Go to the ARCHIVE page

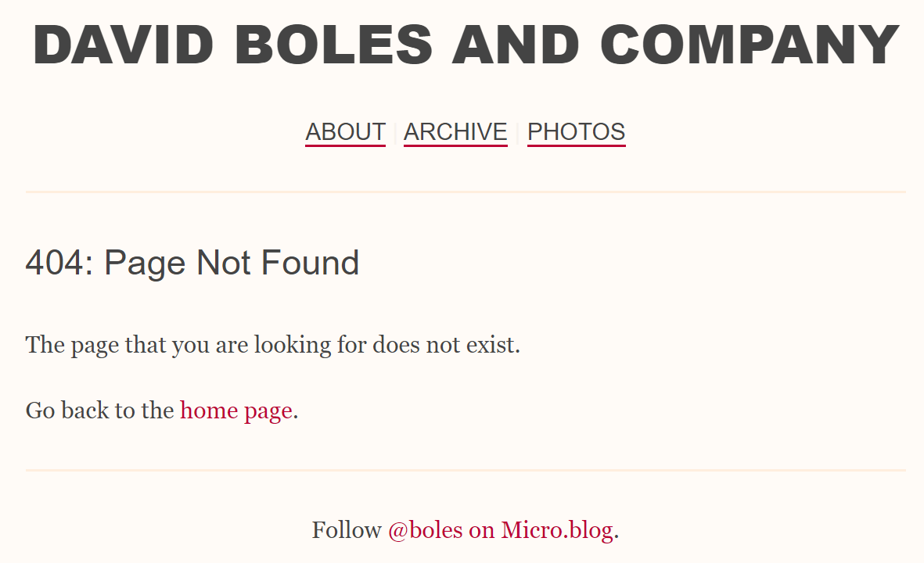(x=455, y=132)
